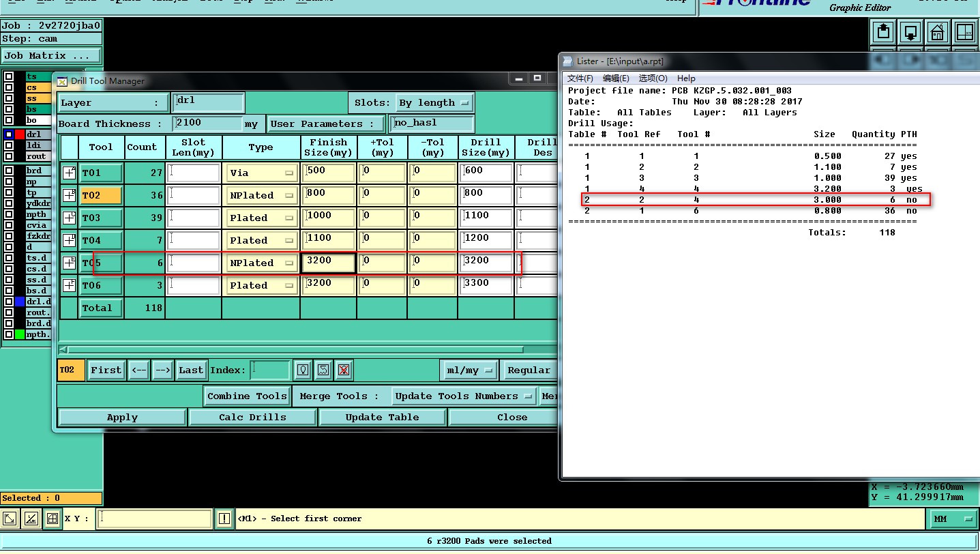Open 文件(F) menu in Lister window

click(580, 78)
